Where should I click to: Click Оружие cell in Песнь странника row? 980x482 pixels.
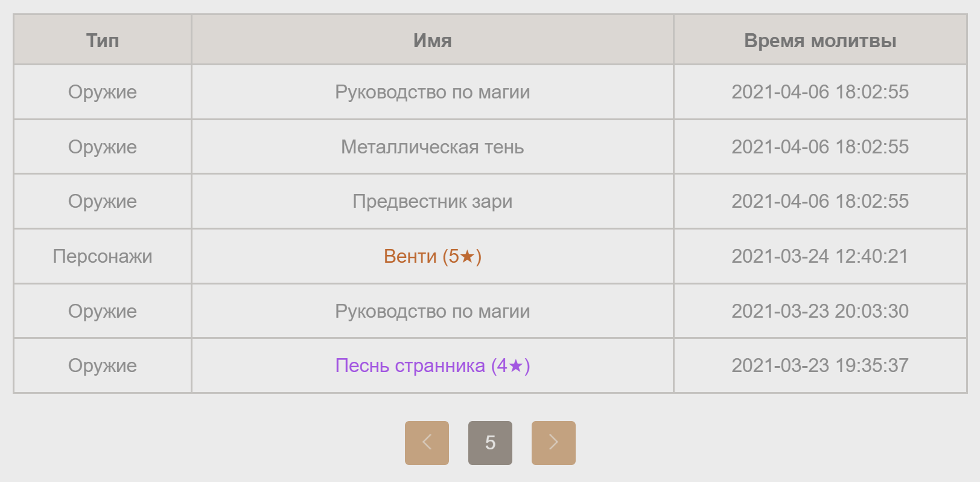point(103,365)
